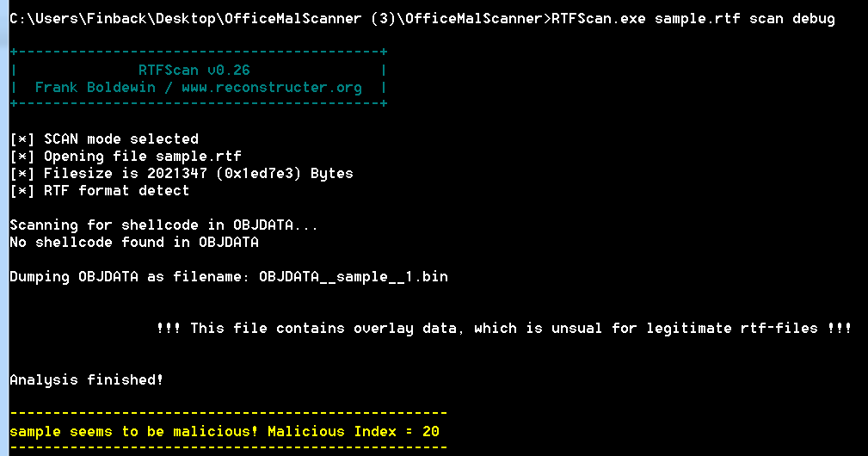Image resolution: width=868 pixels, height=456 pixels.
Task: Click the RTF format detect line
Action: (x=100, y=190)
